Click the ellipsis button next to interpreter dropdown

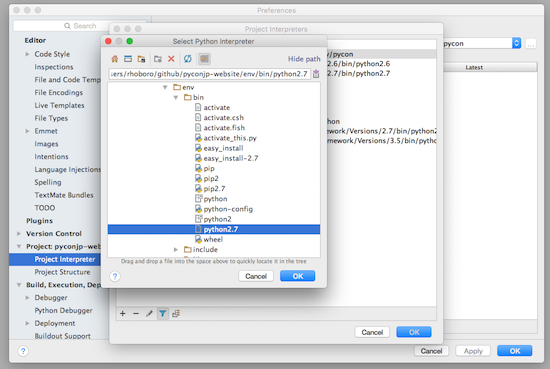click(x=531, y=44)
